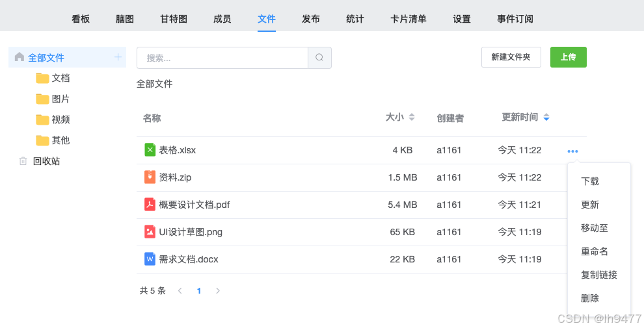
Task: Switch to the 甘特图 tab
Action: [x=174, y=19]
